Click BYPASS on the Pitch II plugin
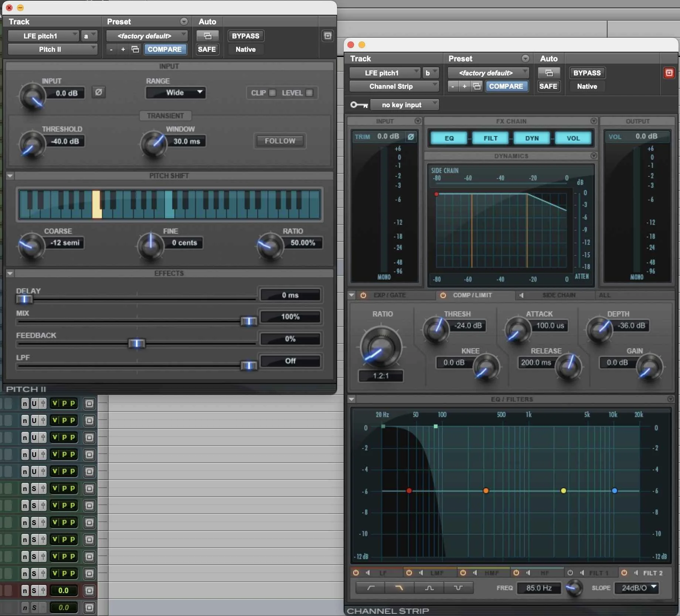The image size is (680, 616). click(245, 36)
